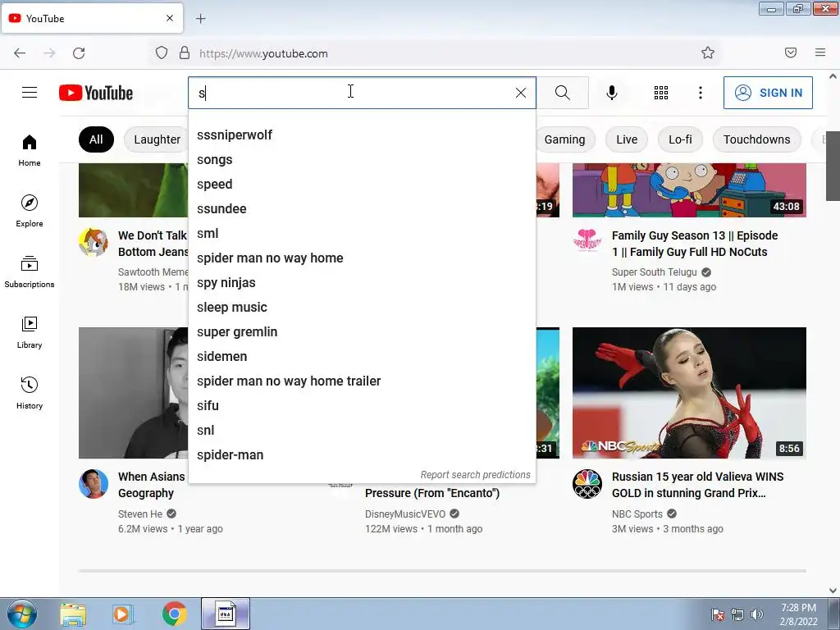Open the Firefox application menu icon
Image resolution: width=840 pixels, height=630 pixels.
coord(820,52)
